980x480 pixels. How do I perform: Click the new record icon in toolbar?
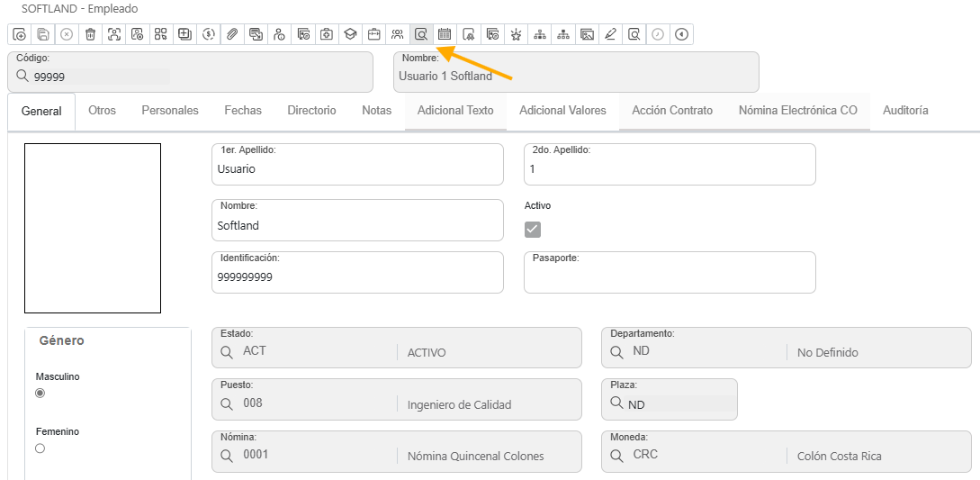20,34
